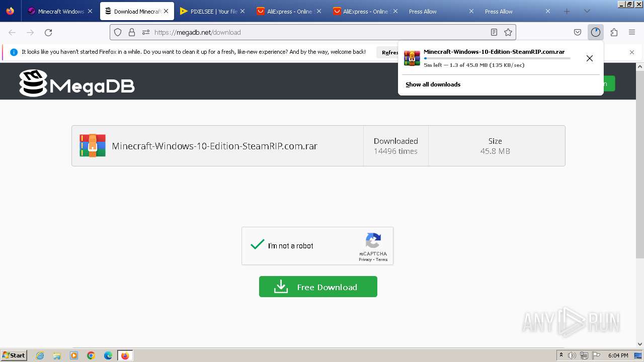Toggle reader view icon in address bar
Image resolution: width=644 pixels, height=362 pixels.
click(494, 32)
